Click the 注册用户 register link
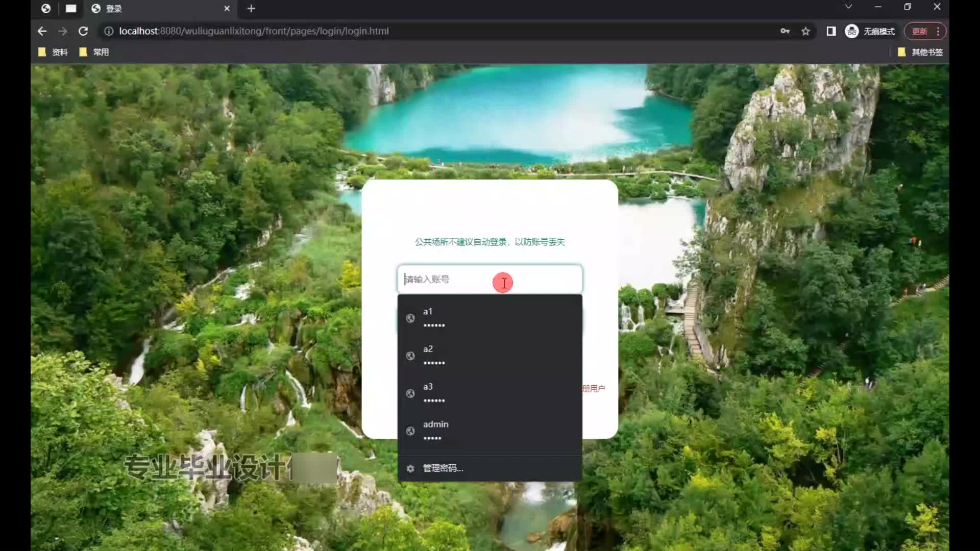Viewport: 980px width, 551px height. pos(594,388)
